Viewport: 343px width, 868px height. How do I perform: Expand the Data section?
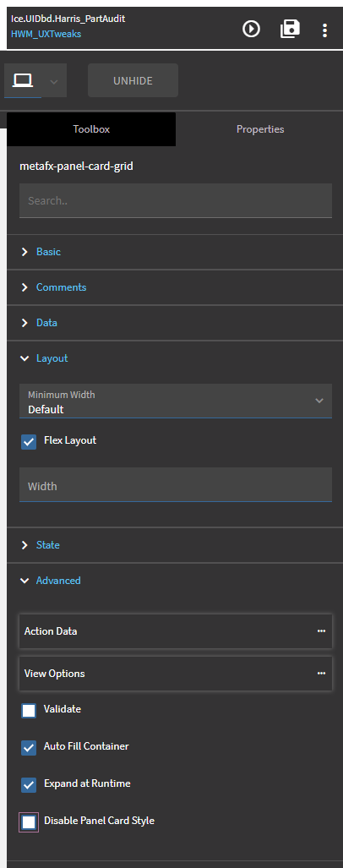coord(175,323)
